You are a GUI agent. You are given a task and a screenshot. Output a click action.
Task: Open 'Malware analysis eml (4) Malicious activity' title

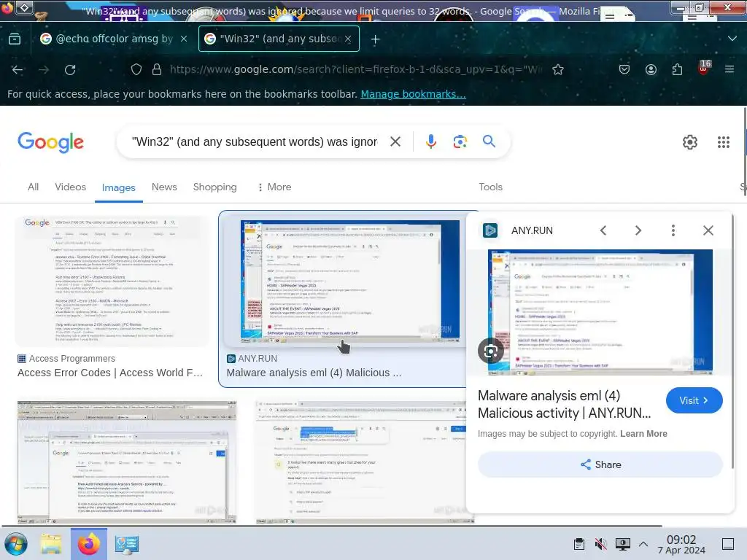[x=564, y=404]
